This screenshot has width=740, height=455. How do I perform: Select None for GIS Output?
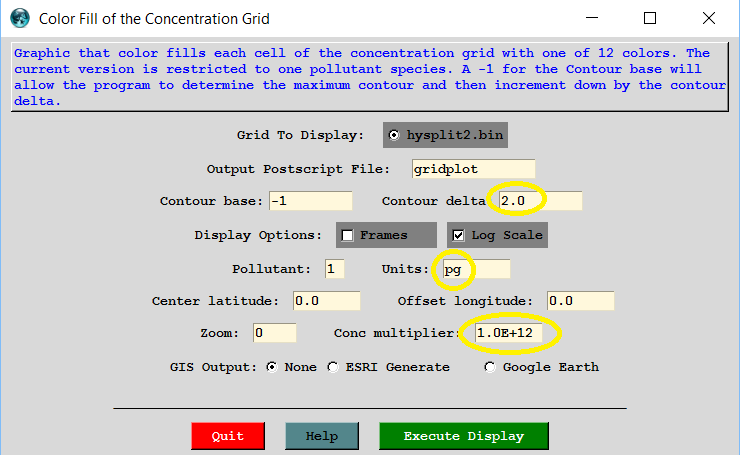tap(271, 367)
